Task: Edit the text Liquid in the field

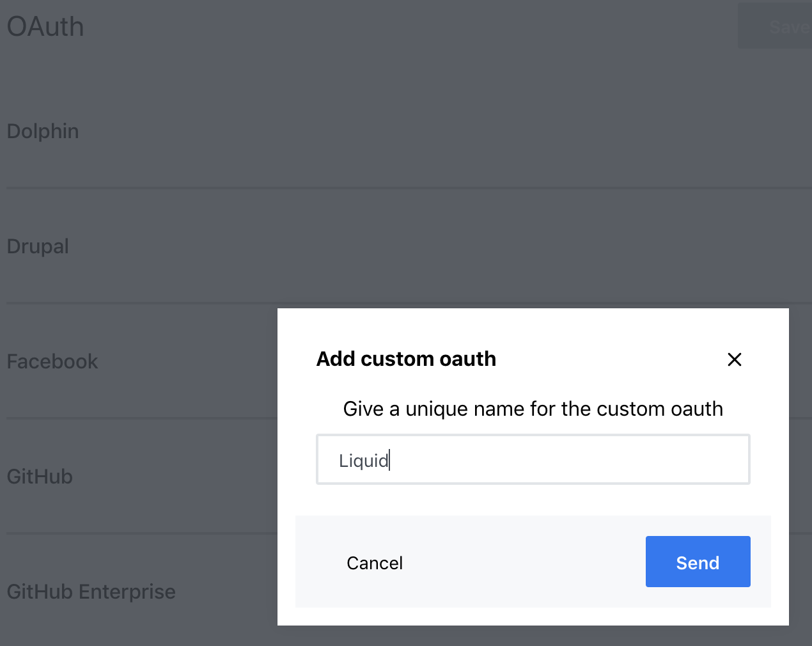Action: (x=364, y=460)
